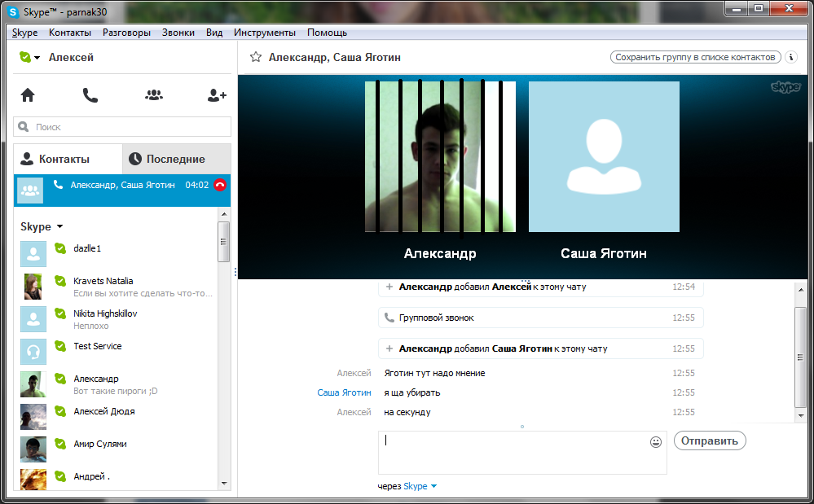Viewport: 814px width, 504px height.
Task: Click contacts list scroll up arrow
Action: point(224,213)
